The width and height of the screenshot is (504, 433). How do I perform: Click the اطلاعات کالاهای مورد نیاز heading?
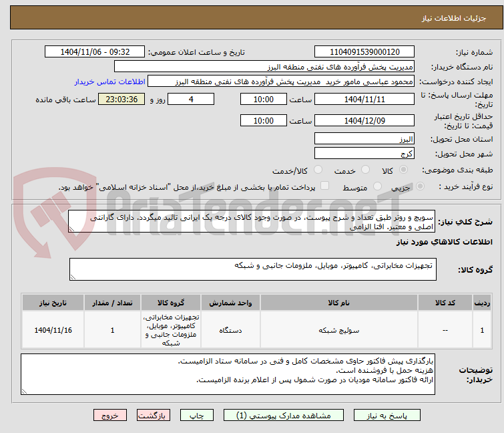444,242
